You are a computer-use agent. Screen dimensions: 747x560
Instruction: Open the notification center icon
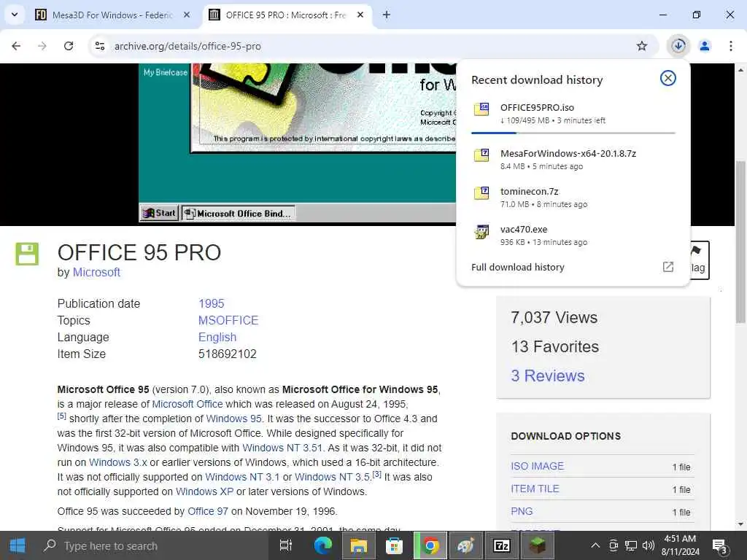[719, 546]
